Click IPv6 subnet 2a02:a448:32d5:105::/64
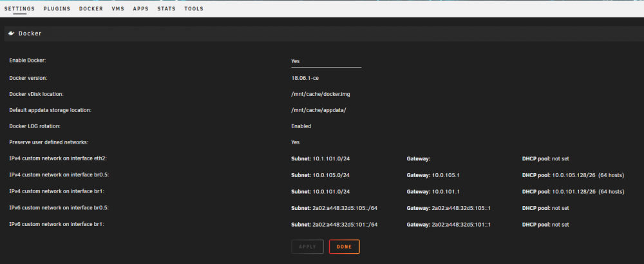The height and width of the screenshot is (264, 644). tap(345, 208)
